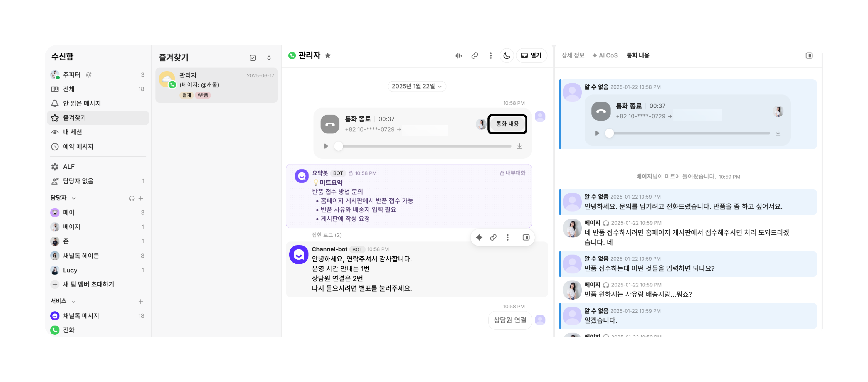
Task: Click 베이지's line "반품 원하시는 사유랑 배송지랑...뭐죠?"
Action: (638, 294)
